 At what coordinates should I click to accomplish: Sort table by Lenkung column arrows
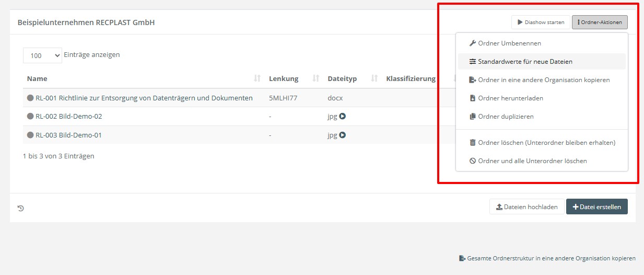(x=315, y=78)
